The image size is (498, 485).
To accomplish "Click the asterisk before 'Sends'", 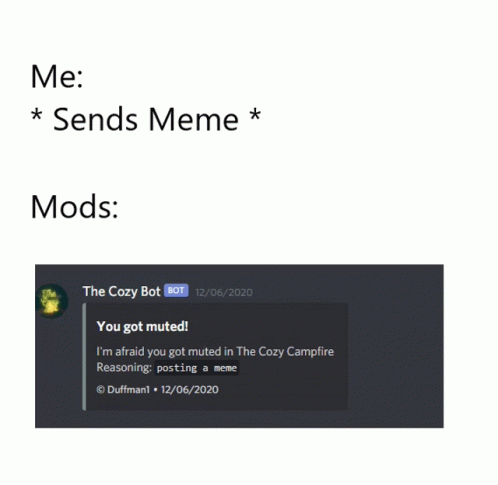I will pos(36,116).
